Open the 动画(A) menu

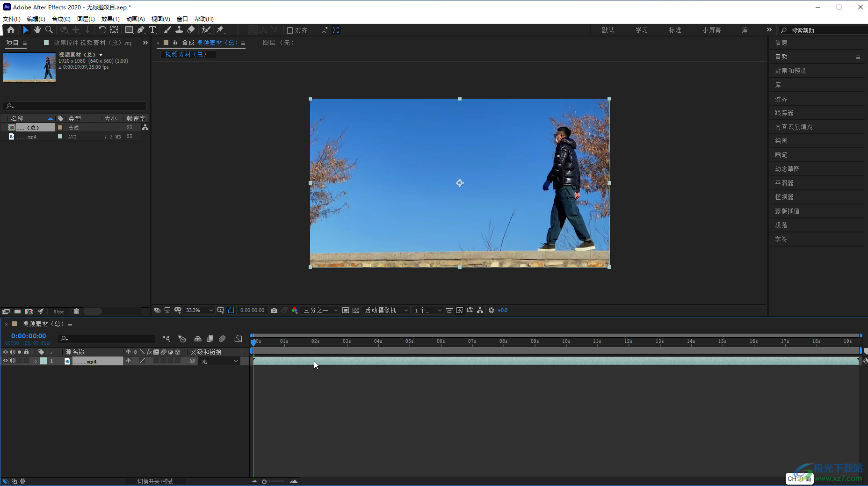[x=136, y=19]
